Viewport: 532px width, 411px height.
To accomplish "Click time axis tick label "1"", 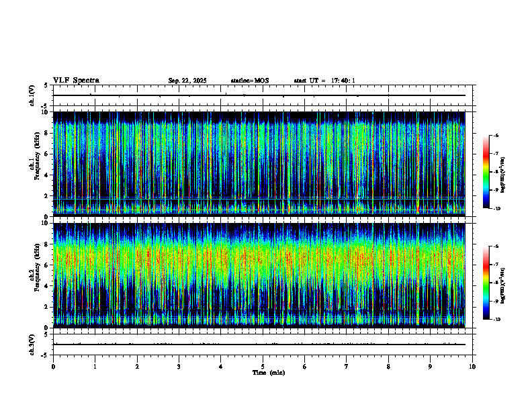I will [x=95, y=367].
